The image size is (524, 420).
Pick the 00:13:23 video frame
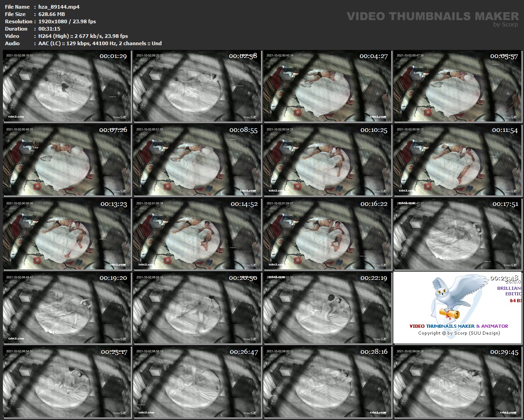point(67,234)
